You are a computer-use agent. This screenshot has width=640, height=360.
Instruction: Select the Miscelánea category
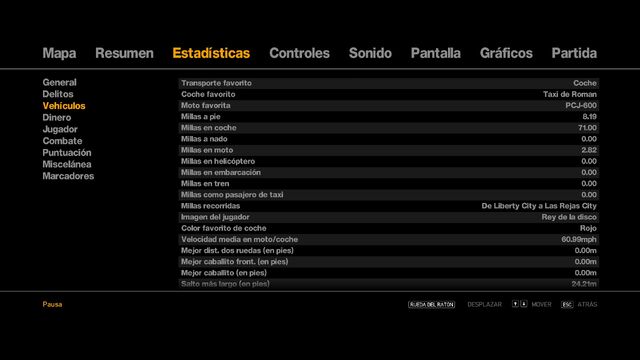point(67,164)
